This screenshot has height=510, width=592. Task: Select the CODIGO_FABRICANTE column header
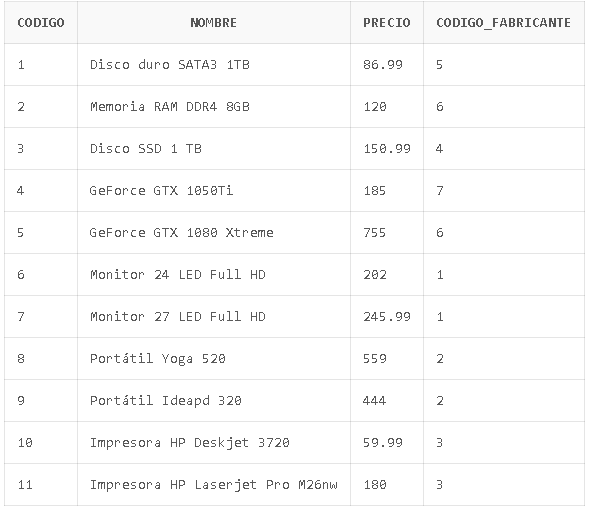(504, 23)
